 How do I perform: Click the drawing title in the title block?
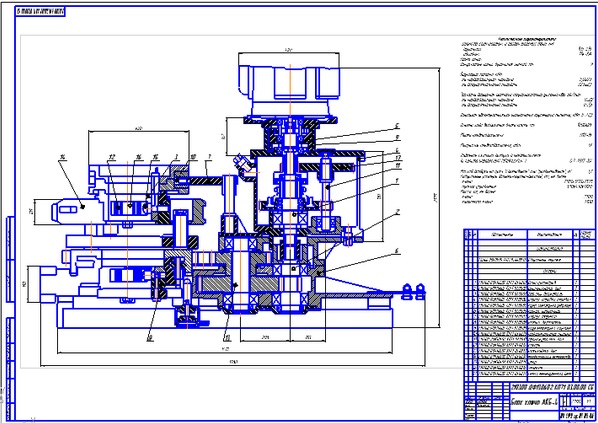(534, 403)
